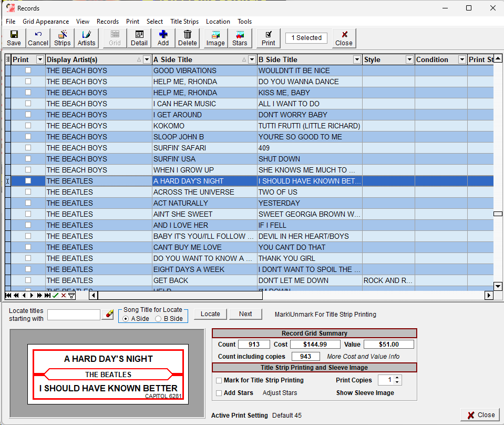The height and width of the screenshot is (425, 504).
Task: Open the Title Strips menu
Action: point(184,22)
